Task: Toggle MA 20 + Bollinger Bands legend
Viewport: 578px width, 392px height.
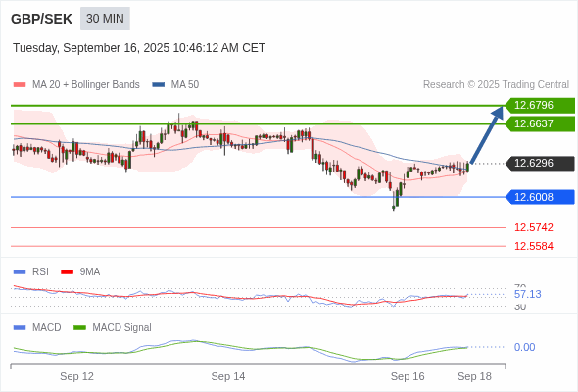Action: [x=76, y=85]
